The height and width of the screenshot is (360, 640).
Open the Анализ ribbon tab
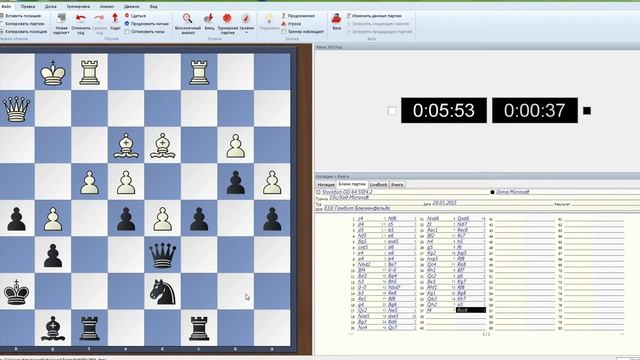(x=107, y=7)
